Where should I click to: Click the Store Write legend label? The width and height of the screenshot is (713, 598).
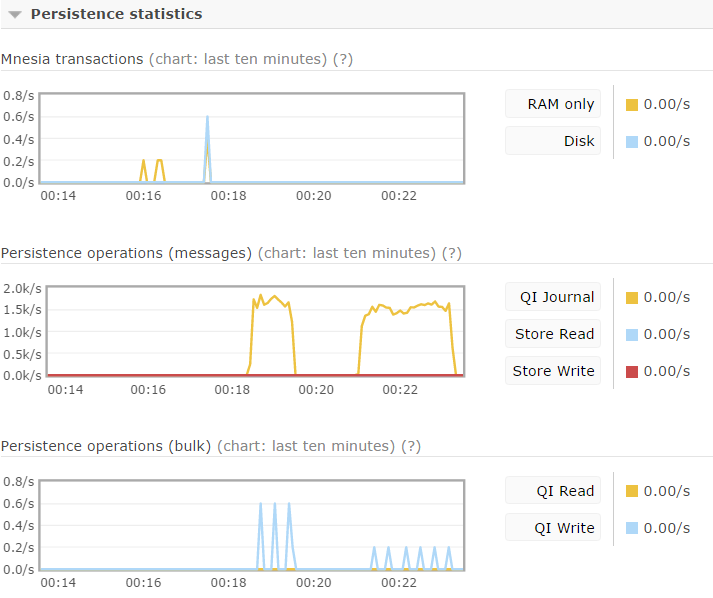pos(552,371)
